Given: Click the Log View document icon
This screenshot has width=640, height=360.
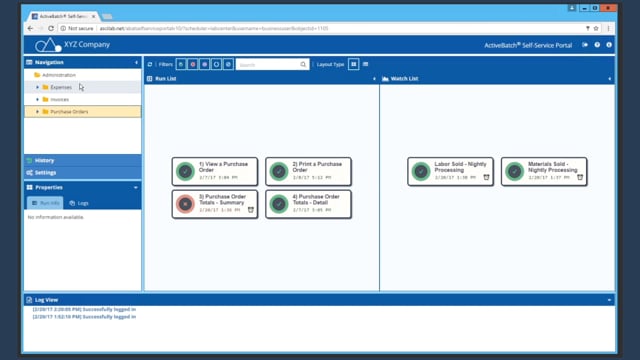Looking at the screenshot, I should coord(29,300).
